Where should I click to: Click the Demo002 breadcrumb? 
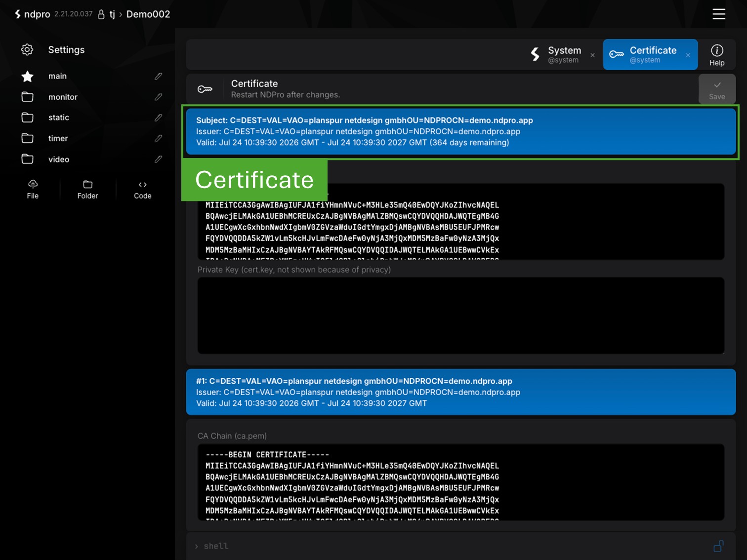click(x=148, y=14)
